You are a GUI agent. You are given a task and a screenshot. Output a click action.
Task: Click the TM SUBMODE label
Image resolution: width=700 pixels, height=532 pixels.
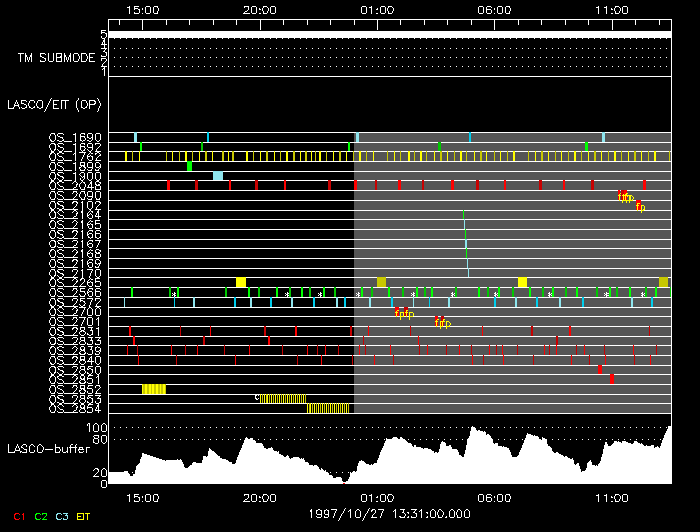pos(56,57)
